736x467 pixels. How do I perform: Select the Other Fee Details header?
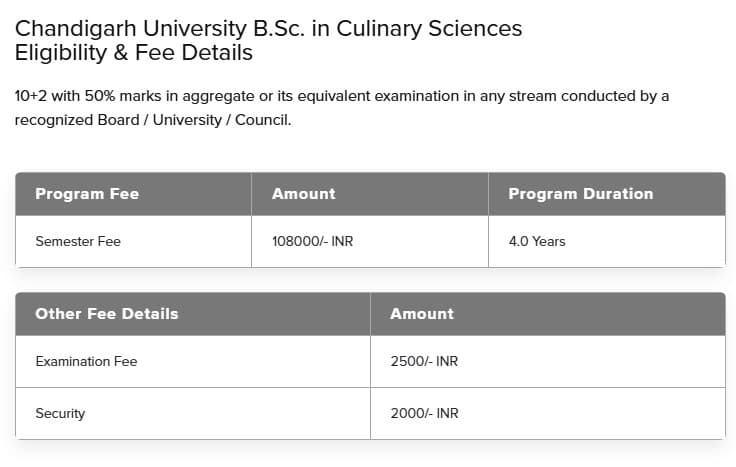pyautogui.click(x=107, y=314)
